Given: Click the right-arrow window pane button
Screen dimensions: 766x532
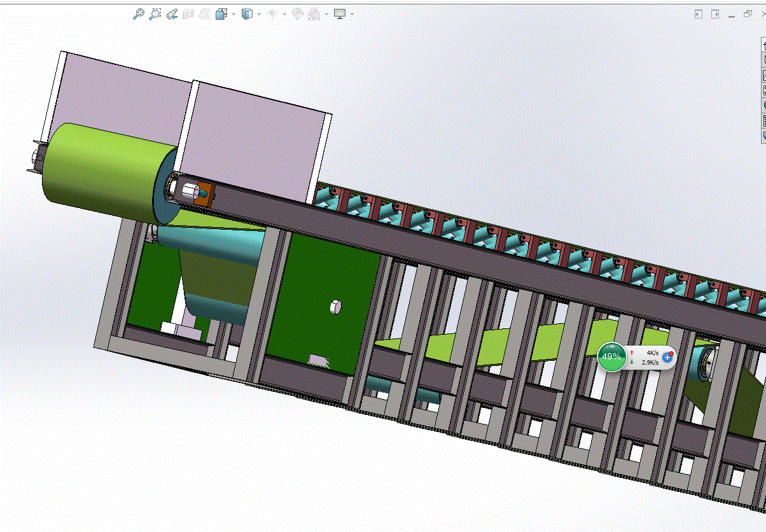Looking at the screenshot, I should coord(715,14).
